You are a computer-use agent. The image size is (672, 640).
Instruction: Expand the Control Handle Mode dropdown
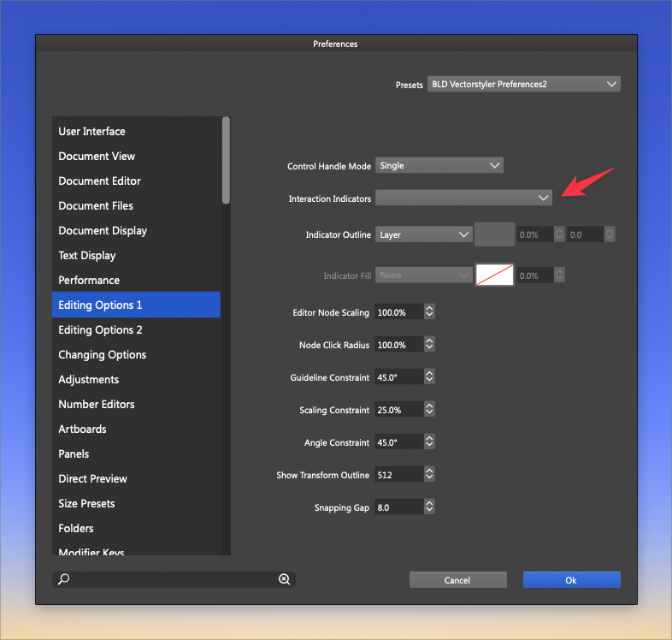pos(439,165)
